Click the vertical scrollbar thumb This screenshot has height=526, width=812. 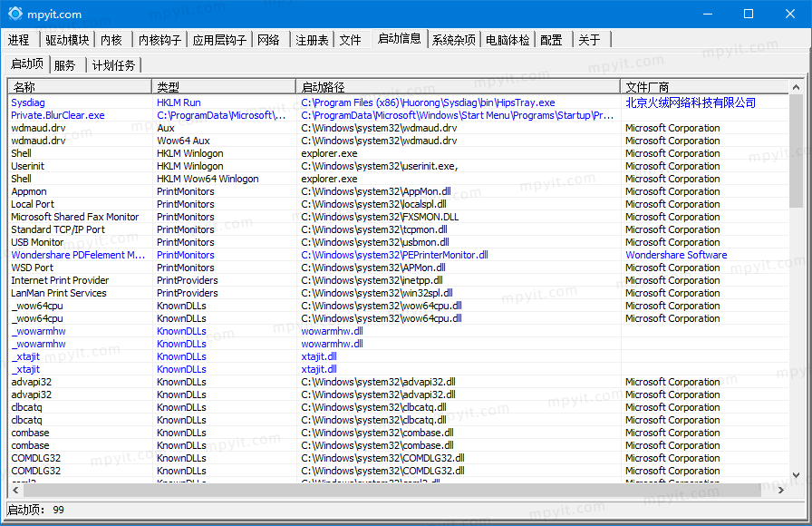click(796, 151)
